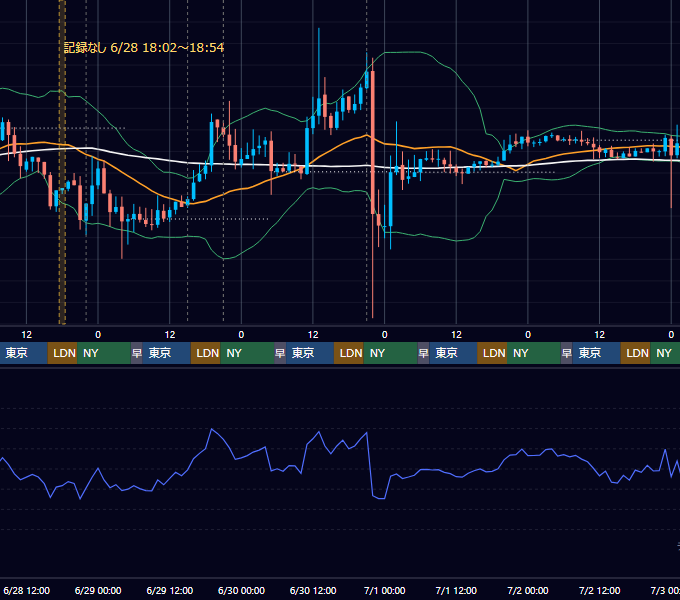The height and width of the screenshot is (600, 680).
Task: Select the NY session block starting 6/28
Action: click(x=104, y=353)
